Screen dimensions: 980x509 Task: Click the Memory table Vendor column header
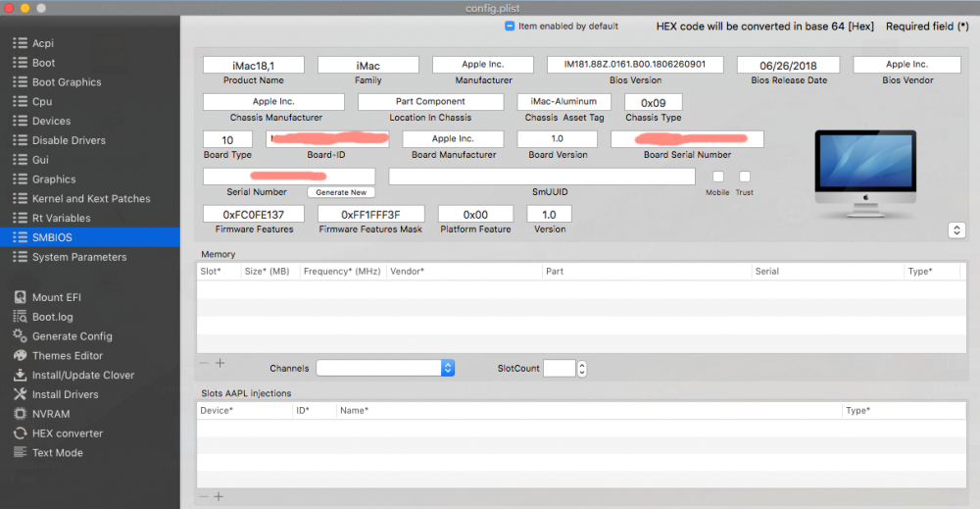click(x=407, y=272)
